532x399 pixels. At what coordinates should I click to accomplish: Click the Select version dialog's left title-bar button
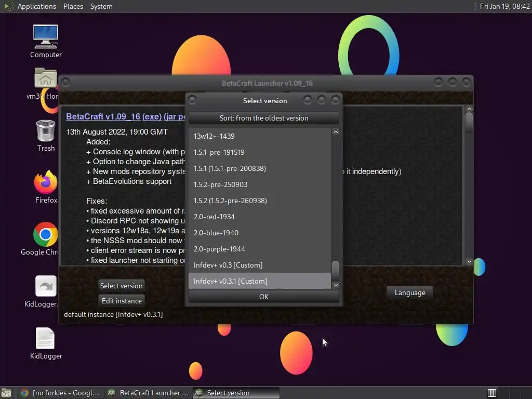[192, 100]
